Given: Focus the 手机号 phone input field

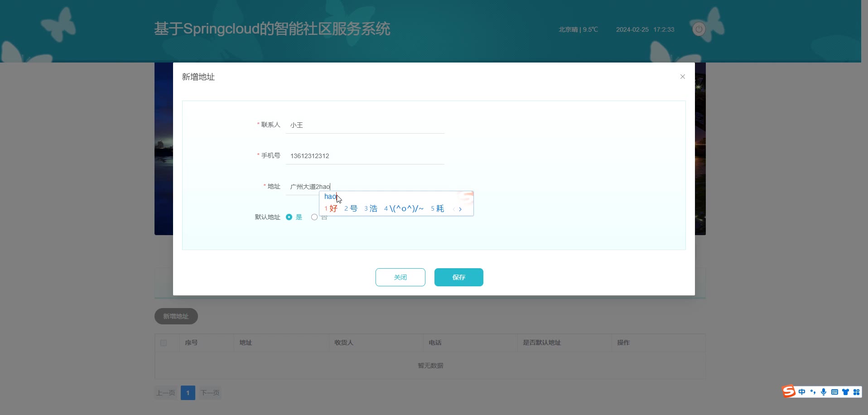Looking at the screenshot, I should pos(365,156).
